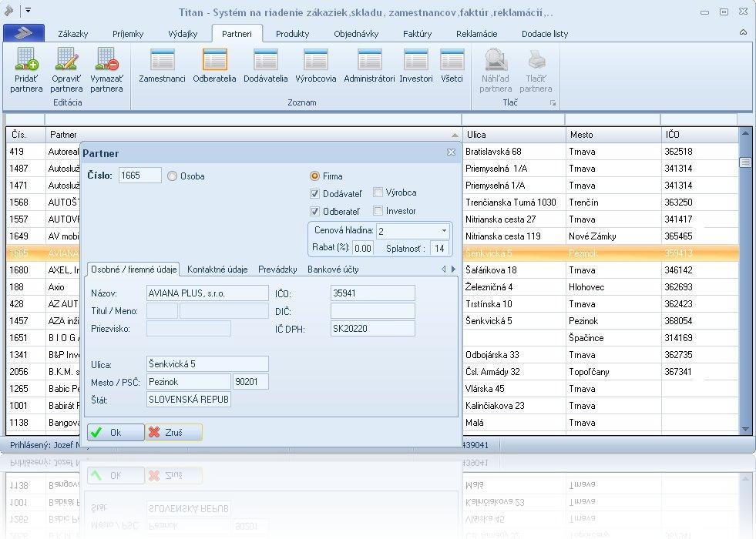Open the Bankové účty tab
The image size is (756, 539).
(333, 269)
